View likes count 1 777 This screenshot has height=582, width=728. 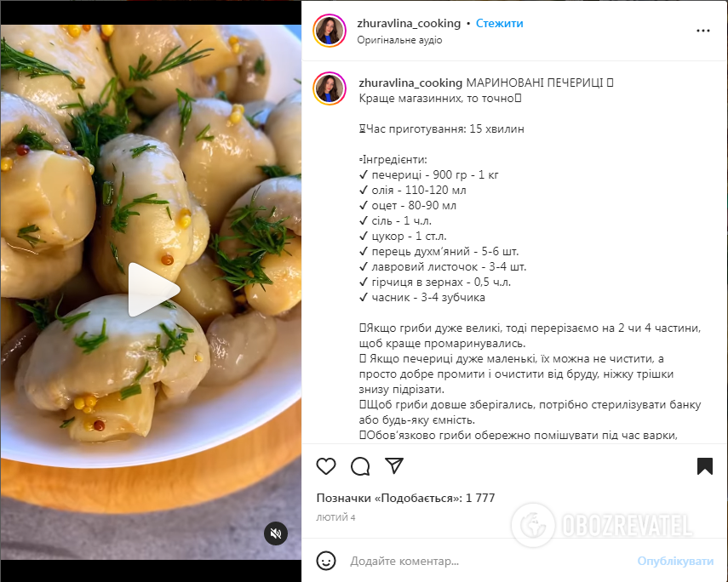coord(405,498)
